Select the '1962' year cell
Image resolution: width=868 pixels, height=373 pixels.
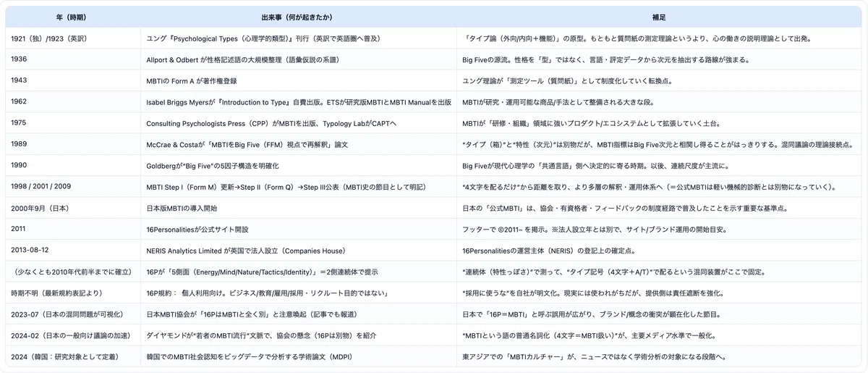[x=73, y=101]
